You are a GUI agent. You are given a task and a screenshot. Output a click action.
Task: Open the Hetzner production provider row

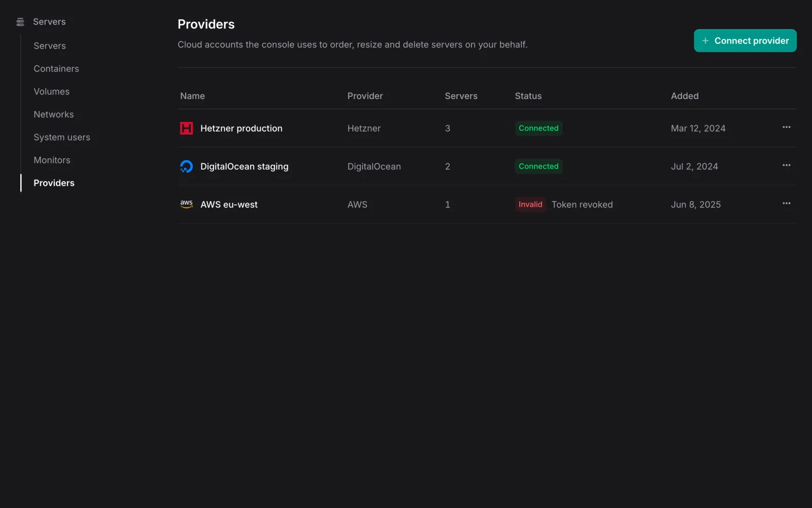487,128
